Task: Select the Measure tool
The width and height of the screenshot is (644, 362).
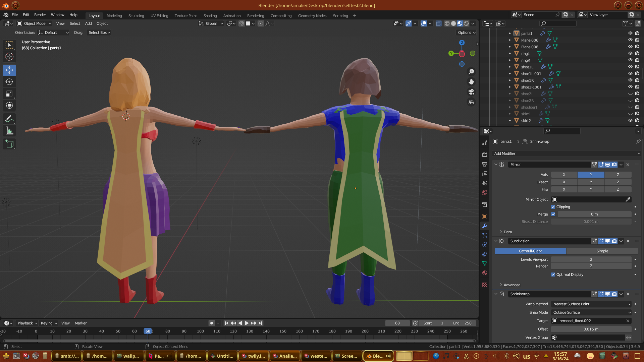Action: (9, 131)
